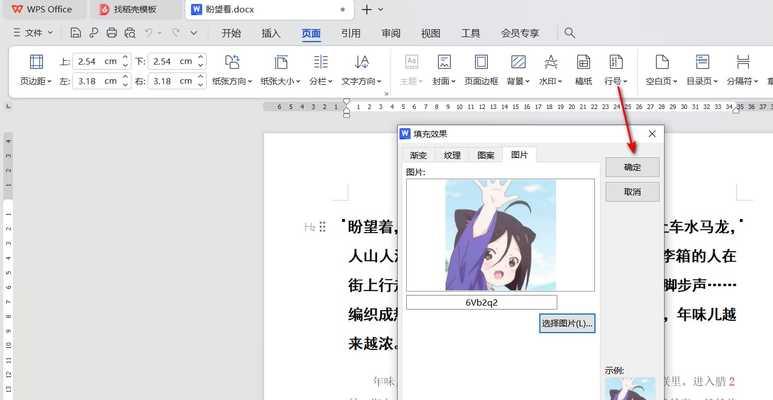
Task: Click the save icon in quick toolbar
Action: tap(75, 33)
